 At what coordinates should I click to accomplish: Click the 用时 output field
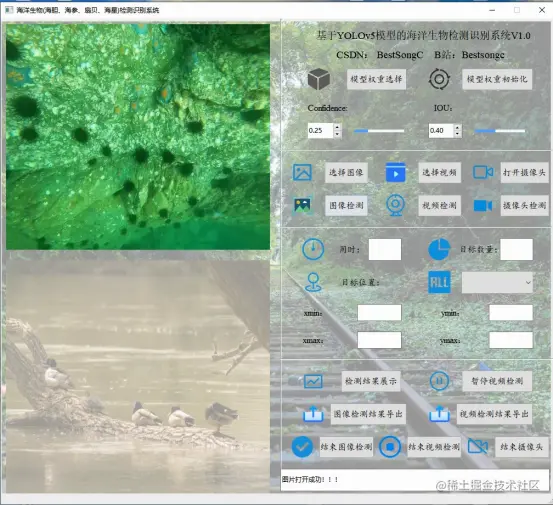(384, 249)
